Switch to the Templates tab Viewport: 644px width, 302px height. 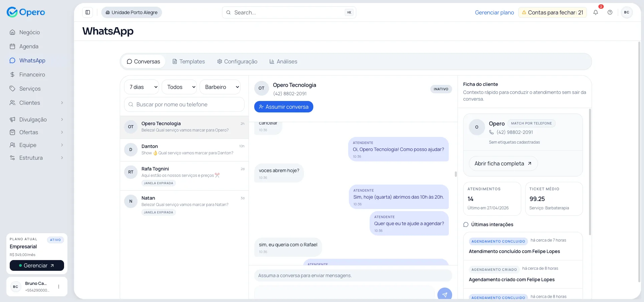tap(189, 61)
